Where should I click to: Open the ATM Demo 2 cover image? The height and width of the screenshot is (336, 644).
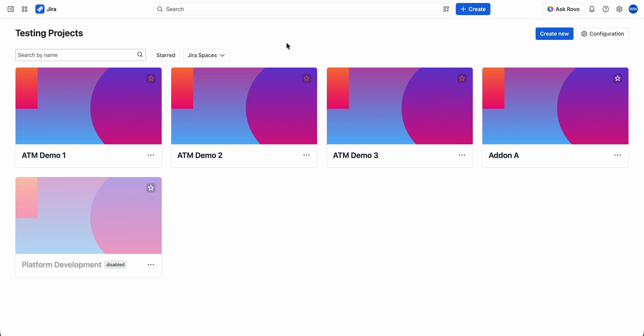(244, 106)
